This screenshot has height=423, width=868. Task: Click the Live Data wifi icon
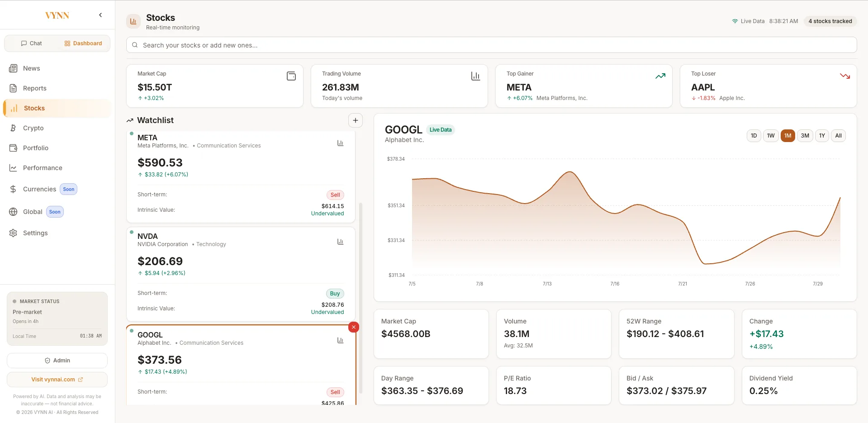click(735, 21)
